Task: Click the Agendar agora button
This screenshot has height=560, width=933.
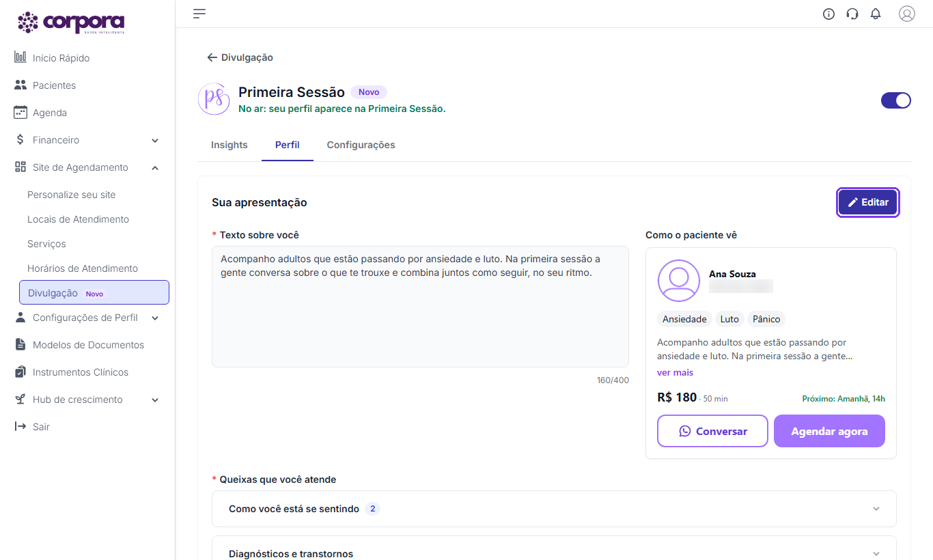Action: coord(829,431)
